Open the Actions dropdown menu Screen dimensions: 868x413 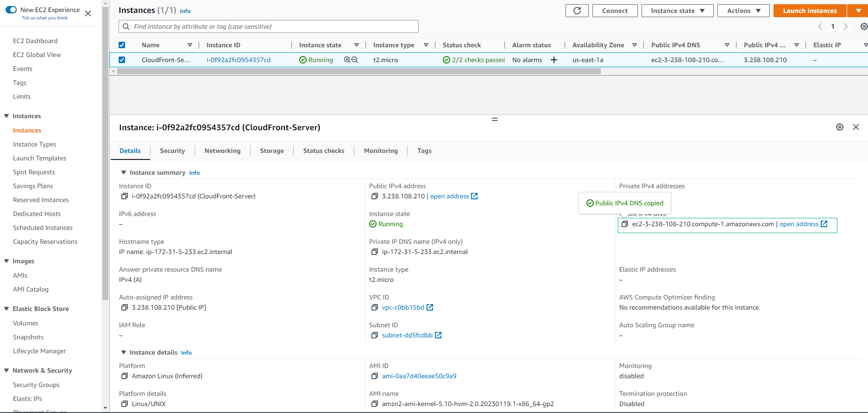point(743,11)
